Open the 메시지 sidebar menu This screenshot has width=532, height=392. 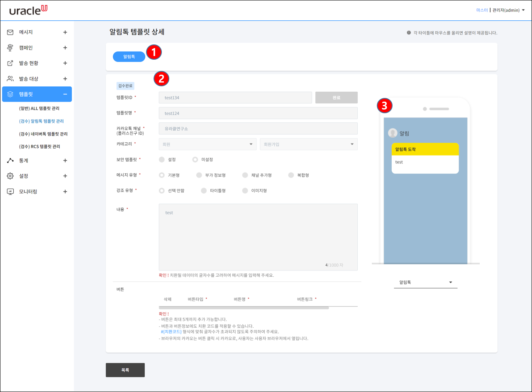[37, 32]
